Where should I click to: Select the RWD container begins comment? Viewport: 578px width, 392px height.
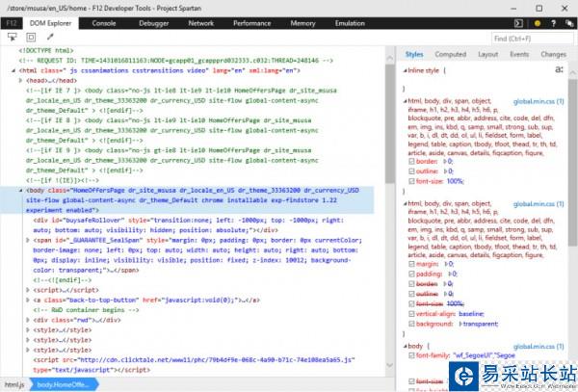click(x=86, y=310)
